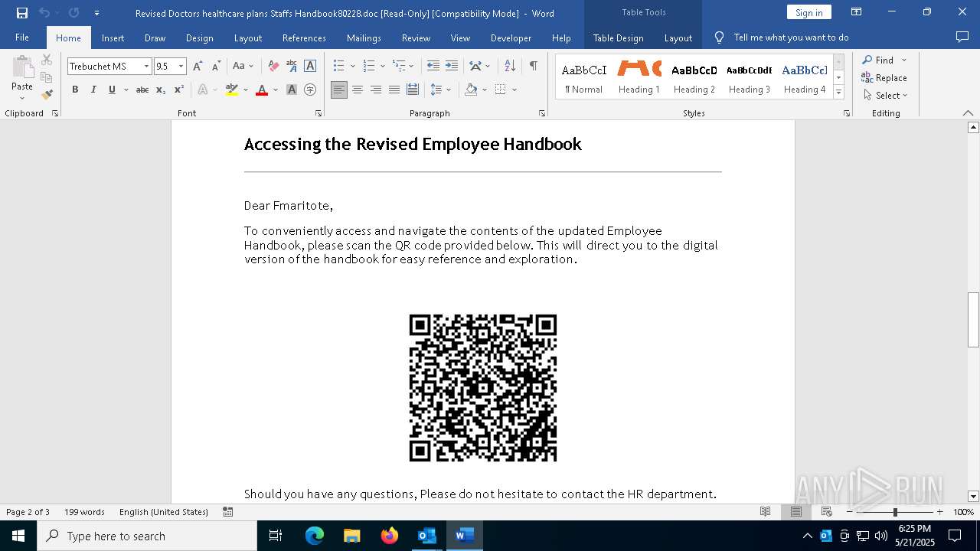Image resolution: width=980 pixels, height=551 pixels.
Task: Apply Character Shading icon
Action: tap(292, 90)
